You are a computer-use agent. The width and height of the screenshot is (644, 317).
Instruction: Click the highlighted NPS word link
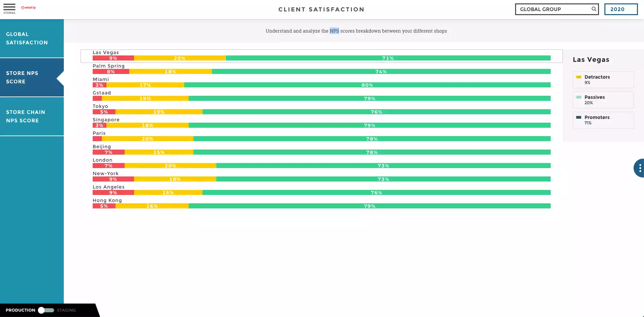click(x=334, y=31)
